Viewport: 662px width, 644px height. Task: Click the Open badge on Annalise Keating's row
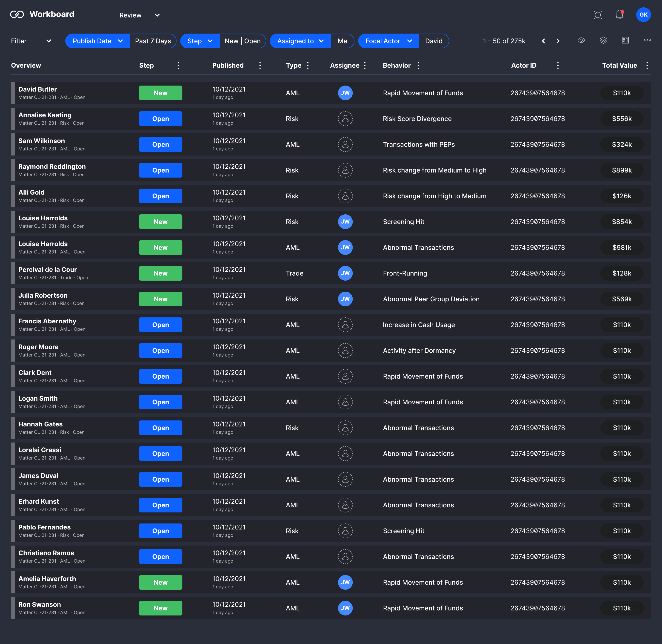(x=161, y=119)
